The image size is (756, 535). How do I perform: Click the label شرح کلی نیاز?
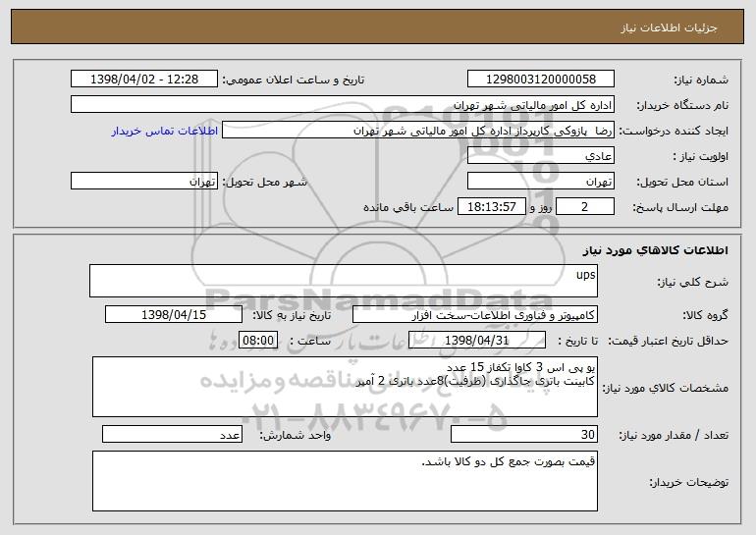[x=693, y=282]
